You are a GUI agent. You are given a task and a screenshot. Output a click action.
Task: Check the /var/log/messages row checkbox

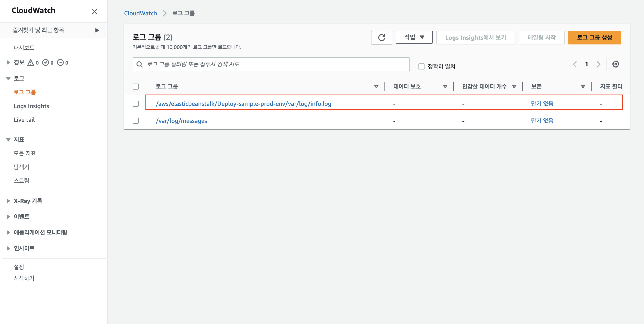[135, 121]
